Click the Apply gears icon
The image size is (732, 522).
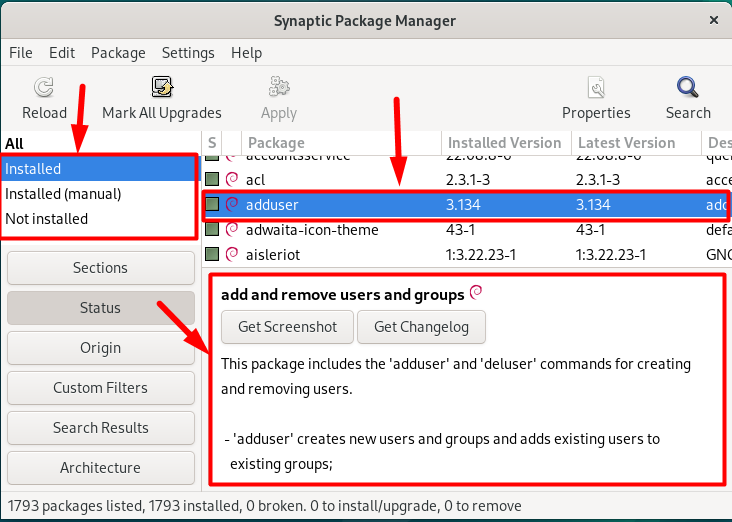(279, 87)
